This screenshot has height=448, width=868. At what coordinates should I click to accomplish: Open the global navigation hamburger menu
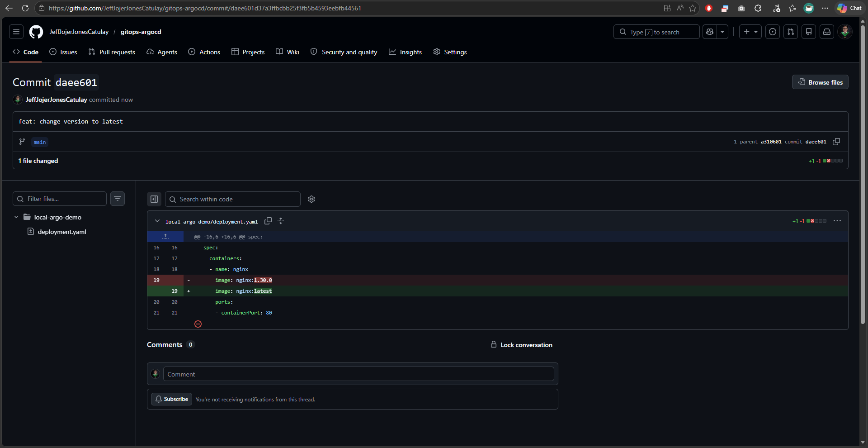[x=16, y=32]
